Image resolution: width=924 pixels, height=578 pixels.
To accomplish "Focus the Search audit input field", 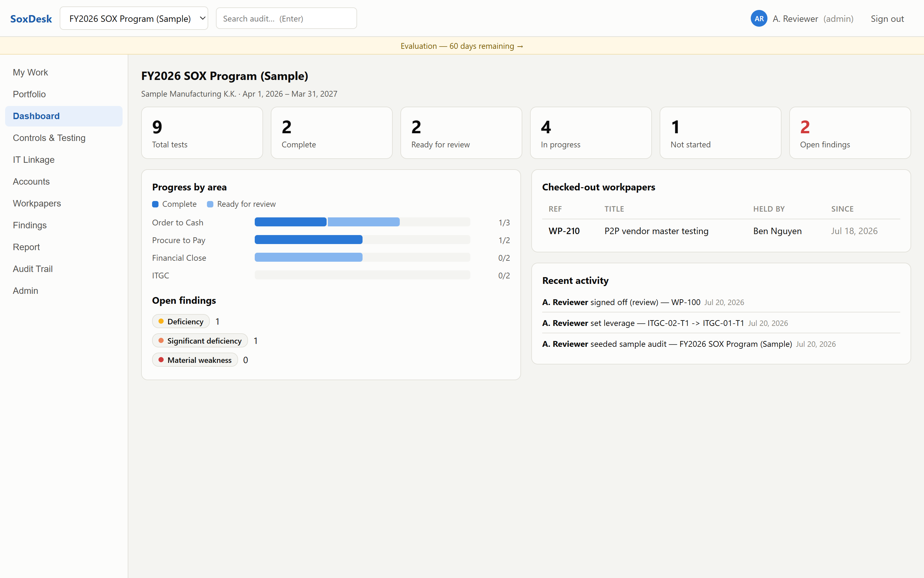I will [287, 18].
